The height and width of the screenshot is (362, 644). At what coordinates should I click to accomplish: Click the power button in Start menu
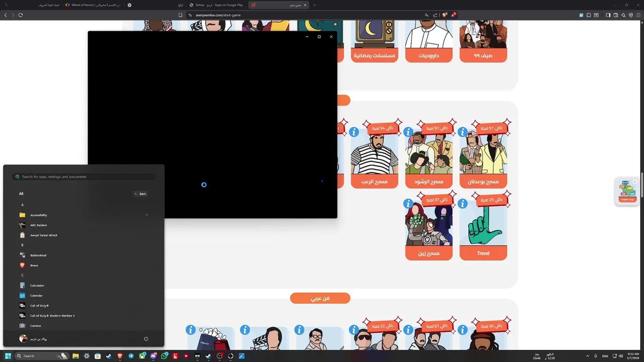(146, 339)
